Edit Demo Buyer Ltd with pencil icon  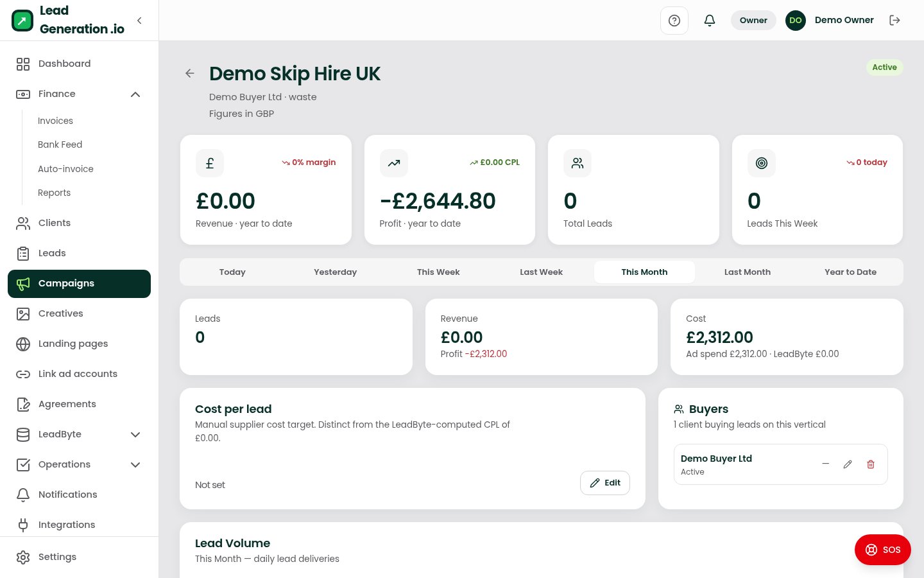tap(848, 464)
